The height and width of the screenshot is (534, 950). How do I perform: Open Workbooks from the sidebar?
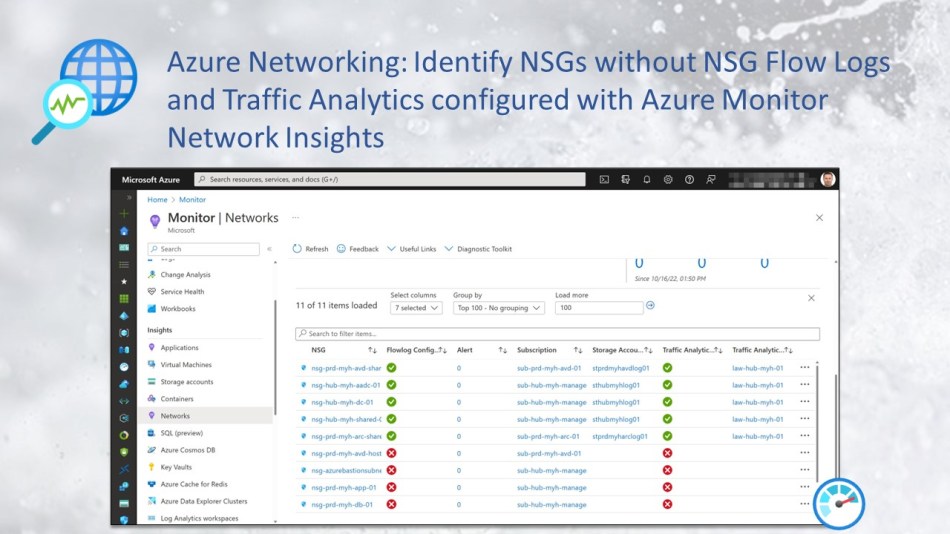click(178, 309)
